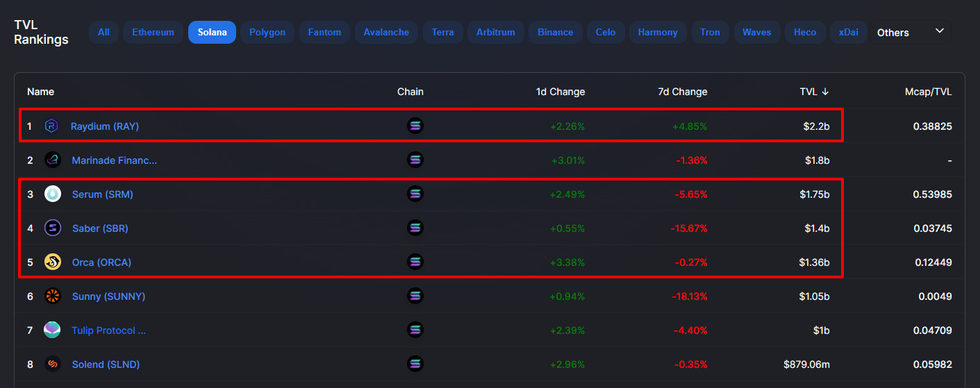This screenshot has height=388, width=980.
Task: Filter rankings by Binance
Action: (x=556, y=32)
